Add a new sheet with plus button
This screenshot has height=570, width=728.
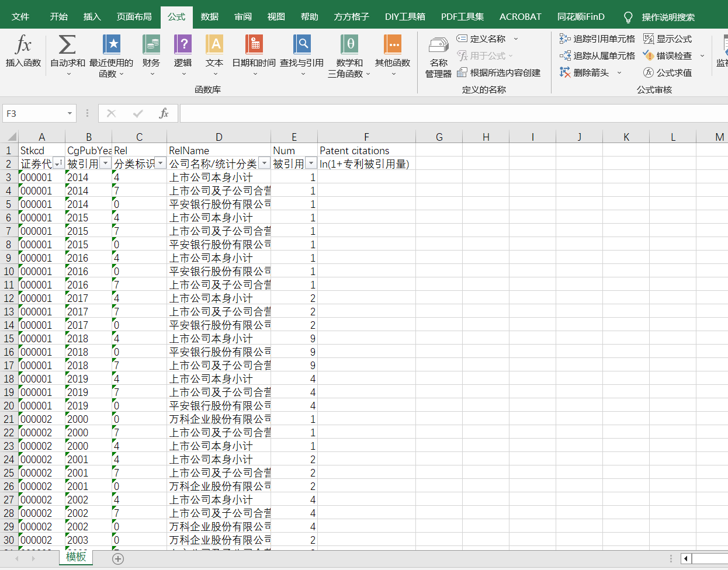point(118,559)
